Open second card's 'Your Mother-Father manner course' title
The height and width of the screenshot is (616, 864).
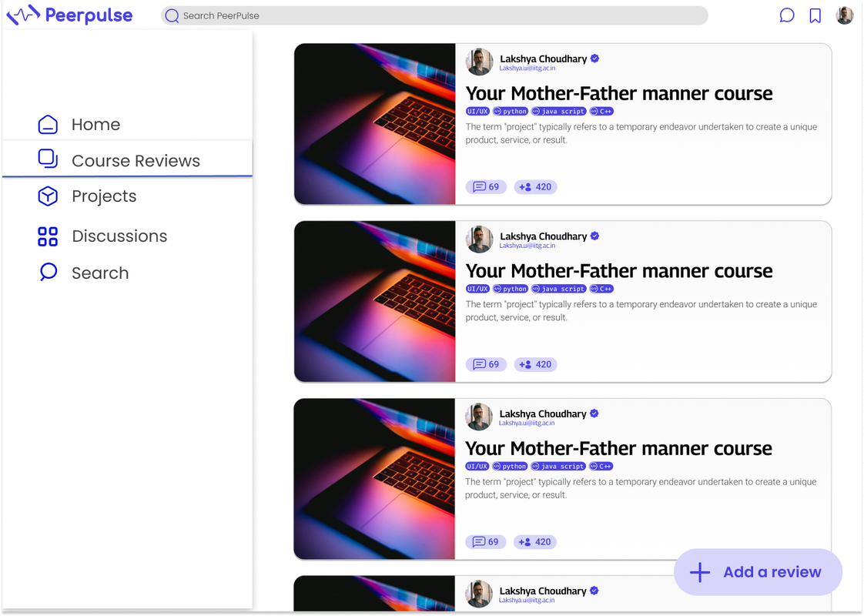tap(619, 270)
